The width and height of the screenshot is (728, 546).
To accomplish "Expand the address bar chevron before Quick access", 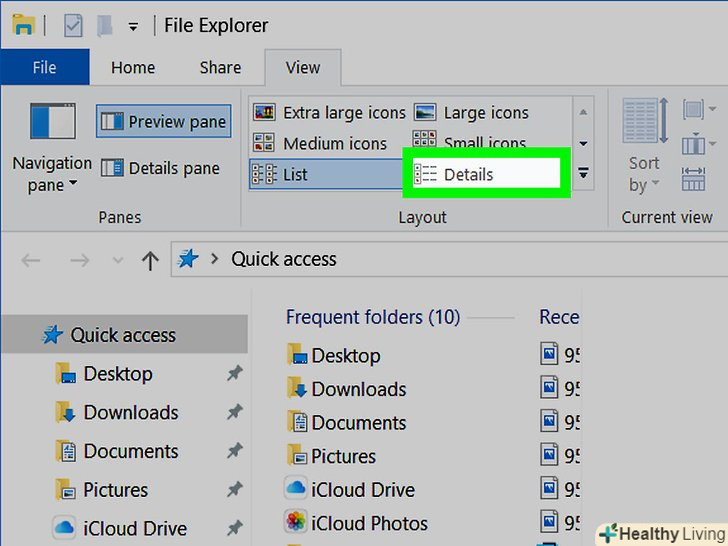I will point(214,259).
